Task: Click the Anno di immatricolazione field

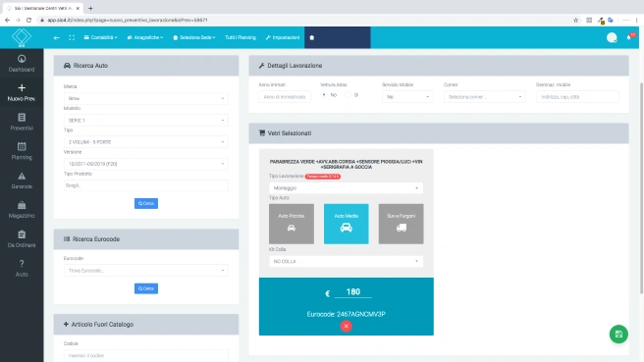Action: 285,97
